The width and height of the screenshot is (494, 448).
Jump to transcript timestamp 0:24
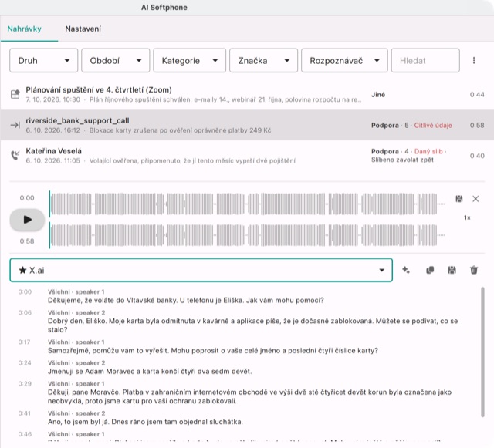pyautogui.click(x=25, y=362)
